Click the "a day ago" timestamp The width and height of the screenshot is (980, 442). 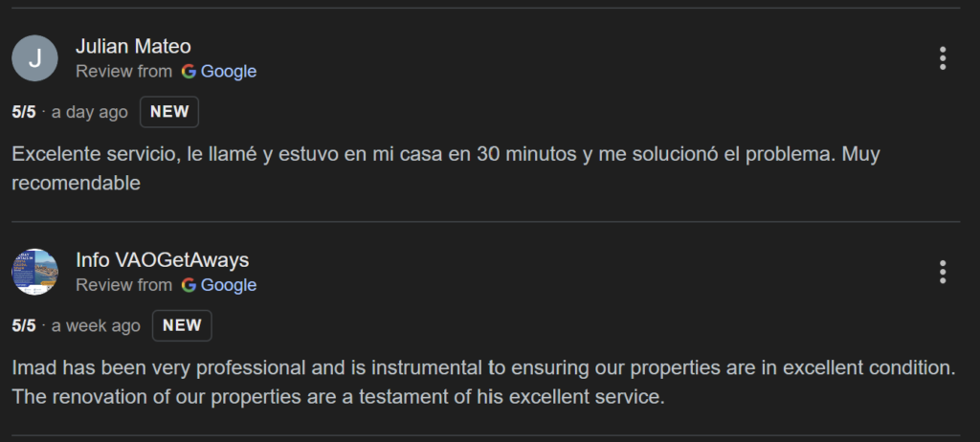pyautogui.click(x=89, y=112)
